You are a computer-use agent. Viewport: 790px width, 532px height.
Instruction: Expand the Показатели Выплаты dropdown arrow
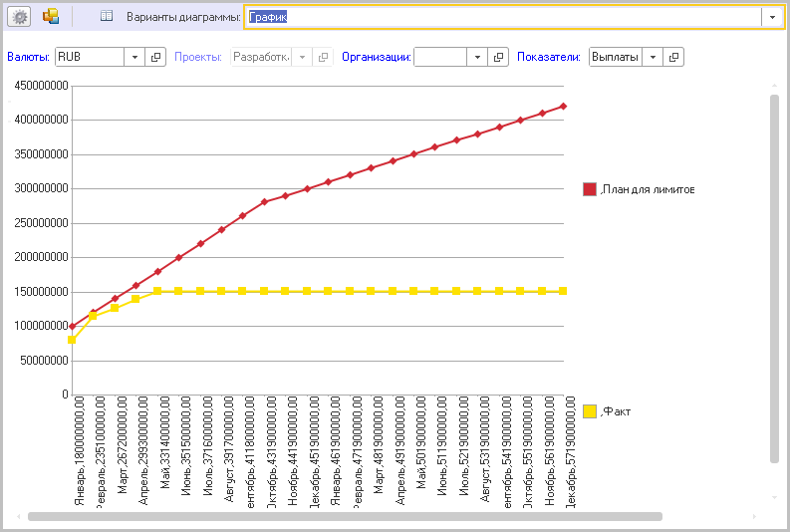654,58
